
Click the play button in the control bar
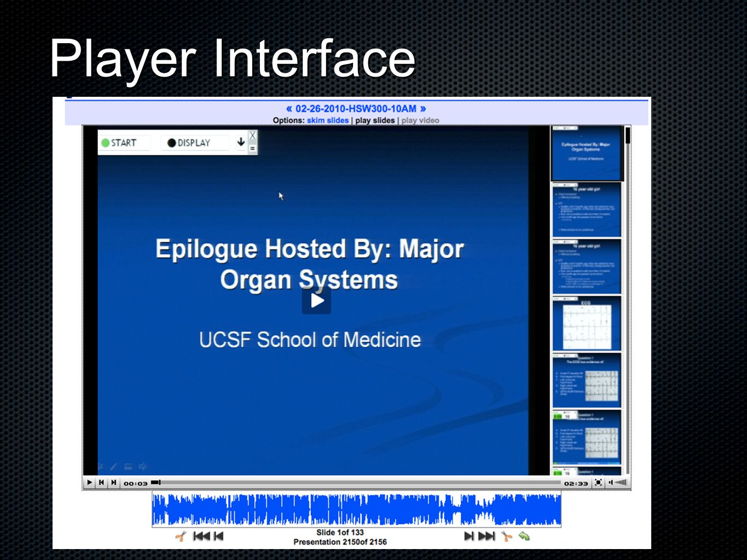(89, 482)
